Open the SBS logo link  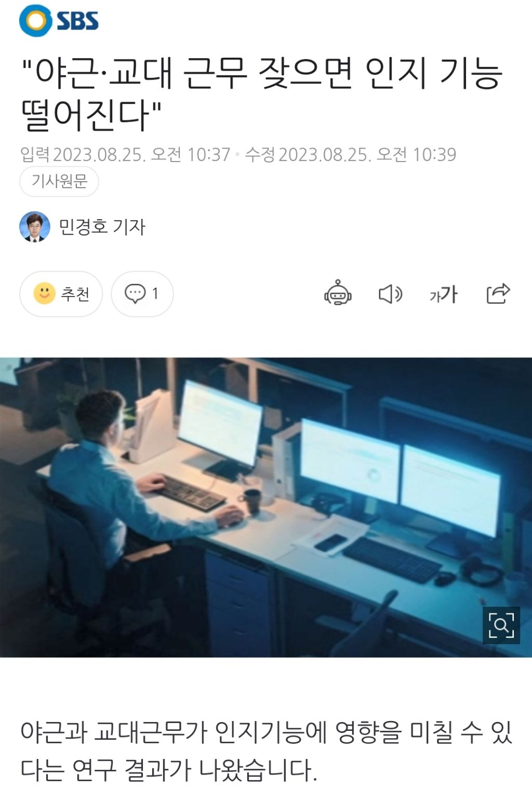pos(59,21)
